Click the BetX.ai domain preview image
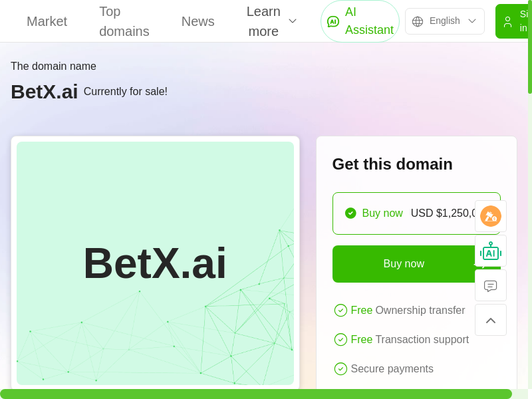Viewport: 532px width, 399px height. click(155, 263)
